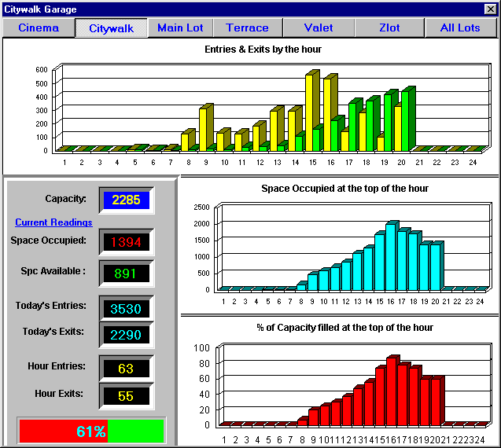Close the Citywalk Garage window
Screen dimensions: 501x448
[491, 9]
